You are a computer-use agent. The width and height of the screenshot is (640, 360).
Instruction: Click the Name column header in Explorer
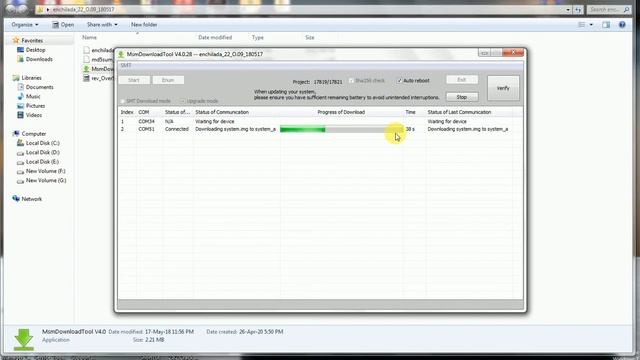(x=89, y=37)
